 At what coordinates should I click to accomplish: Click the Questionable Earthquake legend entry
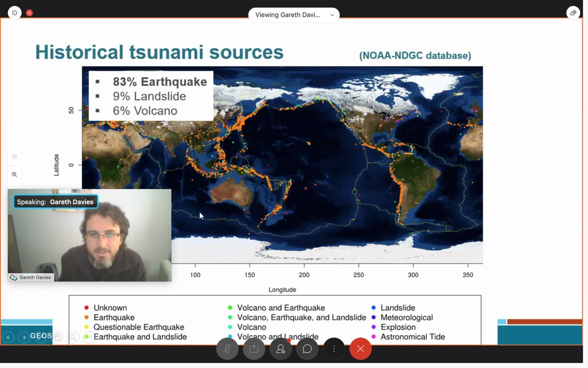(134, 327)
